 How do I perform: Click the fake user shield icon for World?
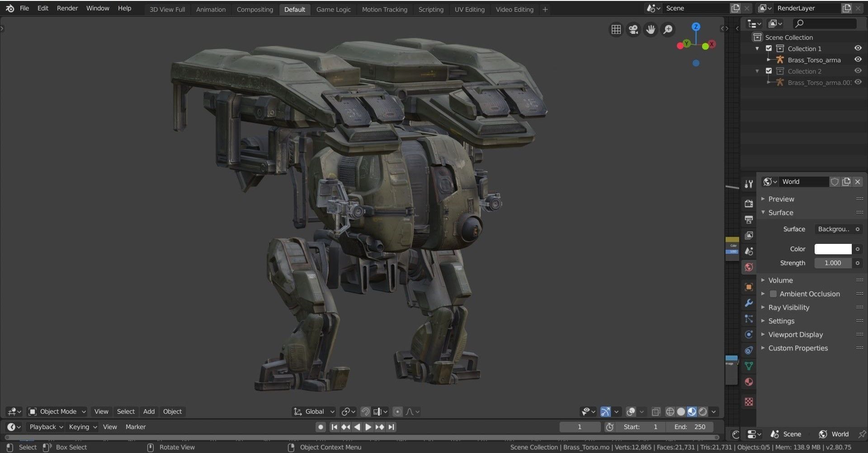(835, 182)
